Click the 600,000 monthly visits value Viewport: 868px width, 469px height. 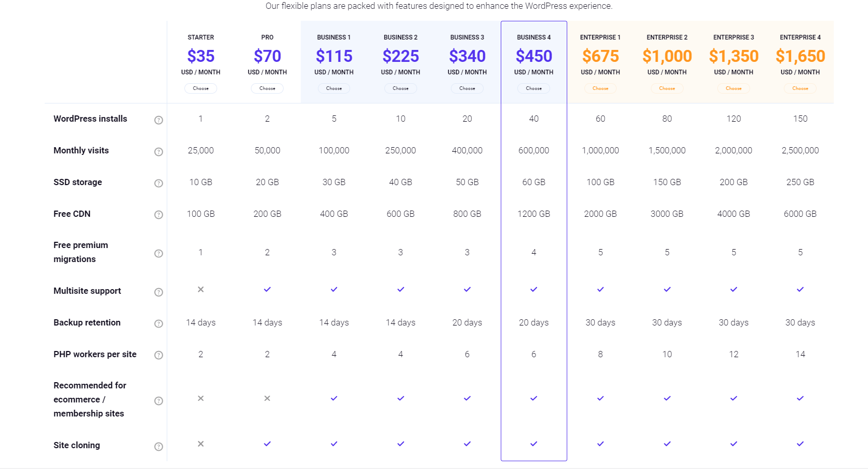click(533, 150)
